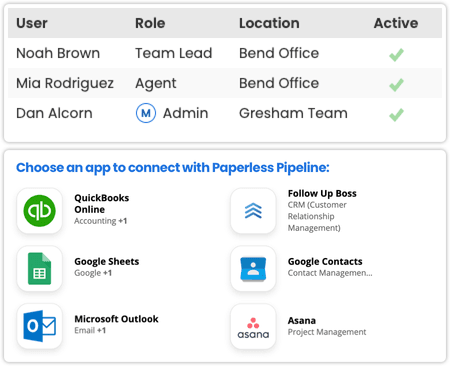The width and height of the screenshot is (450, 366).
Task: Open the QuickBooks Online title link
Action: click(x=102, y=204)
